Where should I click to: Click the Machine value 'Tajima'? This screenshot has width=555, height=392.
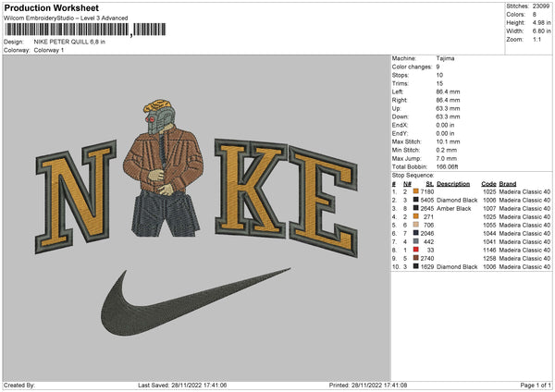pos(445,58)
